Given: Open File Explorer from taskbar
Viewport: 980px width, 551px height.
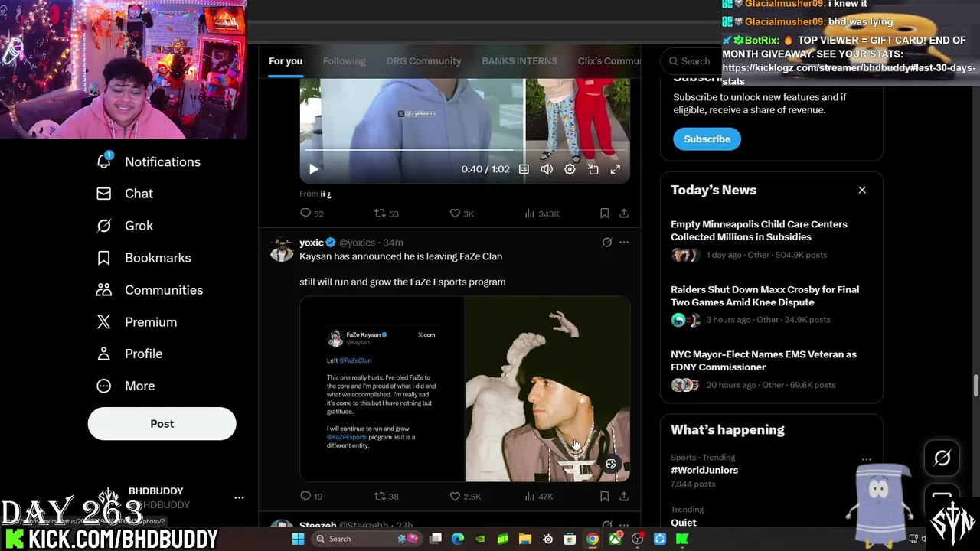Looking at the screenshot, I should [x=525, y=539].
